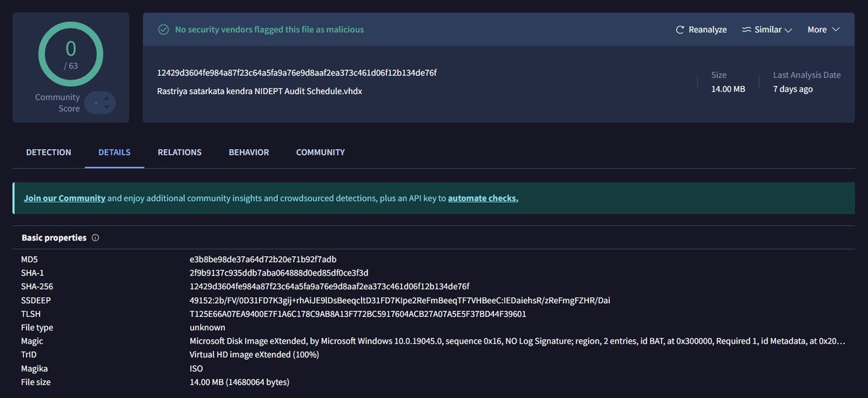Click the Magic description text
This screenshot has width=868, height=398.
[517, 341]
